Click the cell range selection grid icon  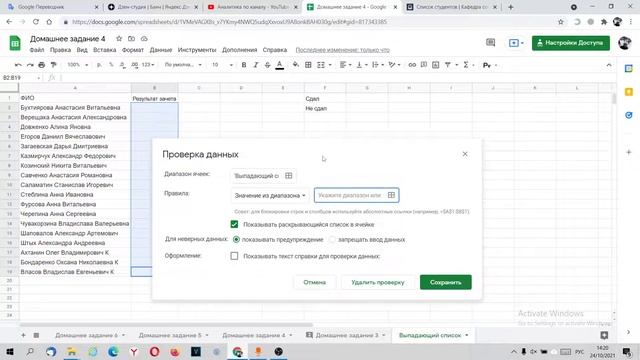[289, 176]
